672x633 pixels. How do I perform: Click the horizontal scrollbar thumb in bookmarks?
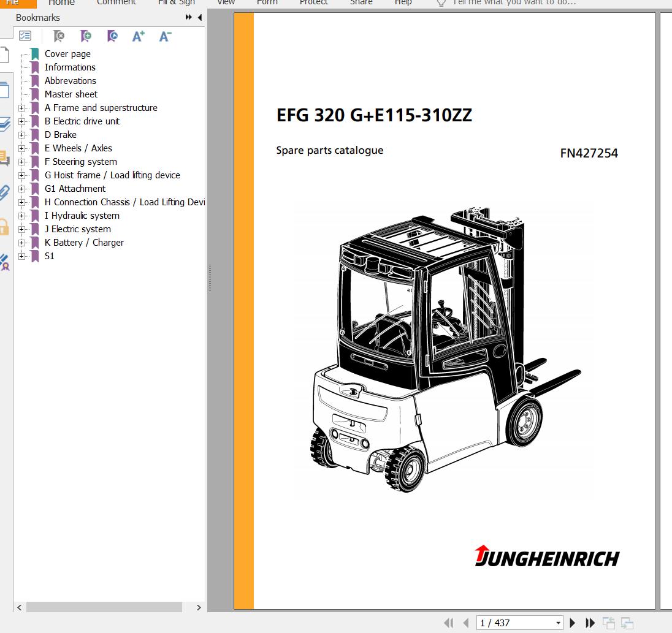pyautogui.click(x=104, y=607)
